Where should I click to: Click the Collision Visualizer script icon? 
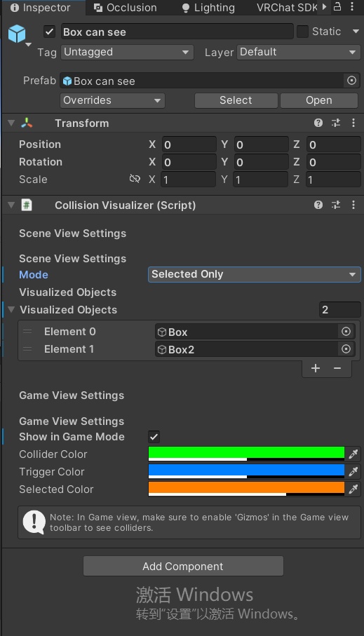pos(27,205)
